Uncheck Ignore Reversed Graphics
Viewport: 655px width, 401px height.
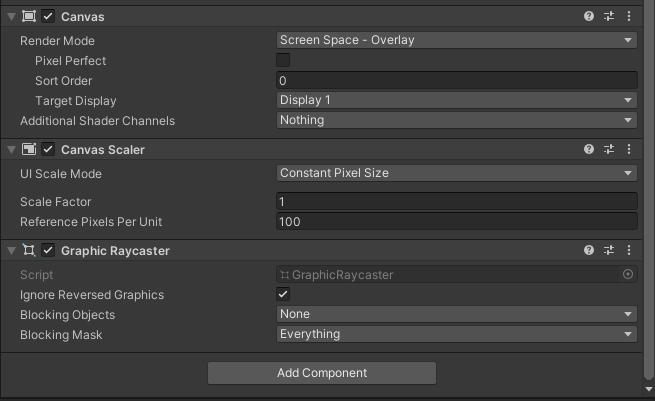[x=283, y=295]
